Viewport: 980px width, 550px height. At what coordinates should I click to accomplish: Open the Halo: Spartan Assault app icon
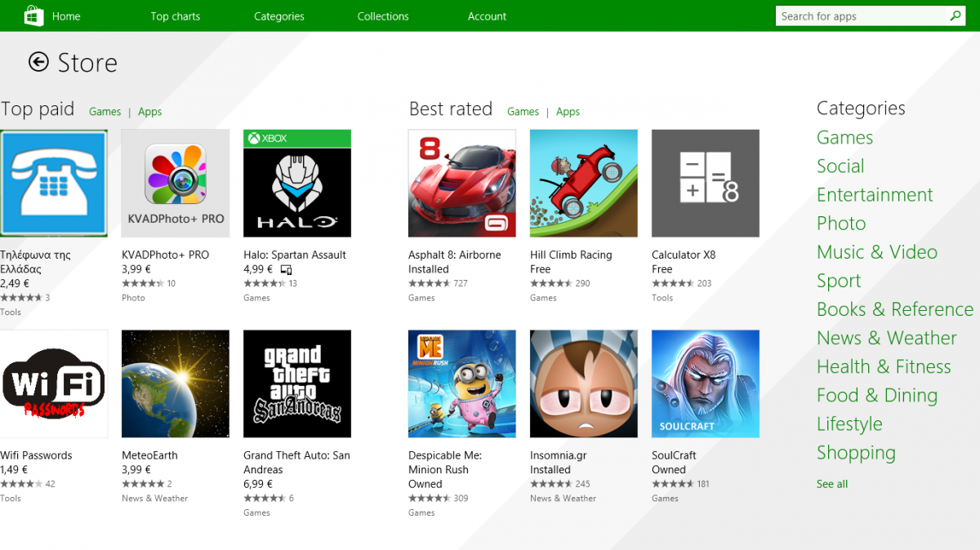[x=297, y=184]
